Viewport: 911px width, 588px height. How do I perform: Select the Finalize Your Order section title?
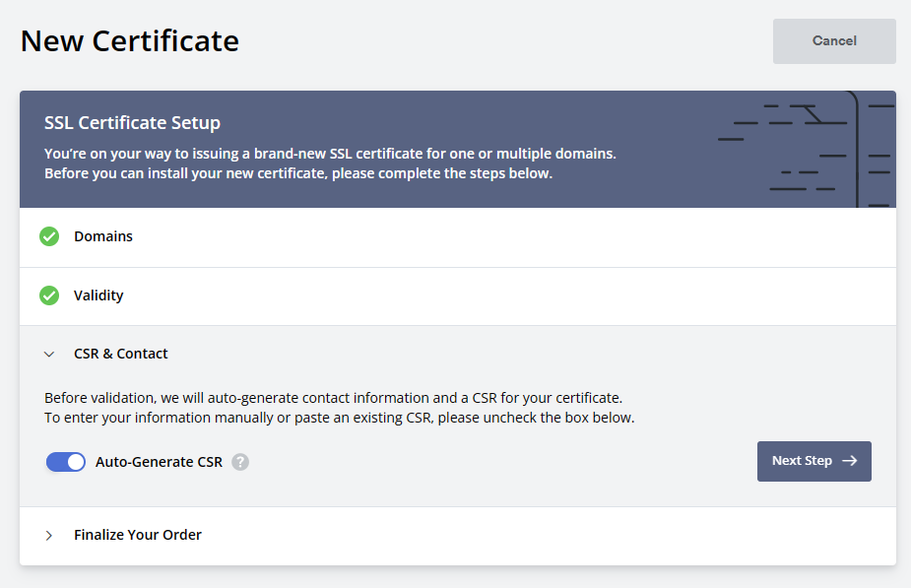click(x=138, y=535)
